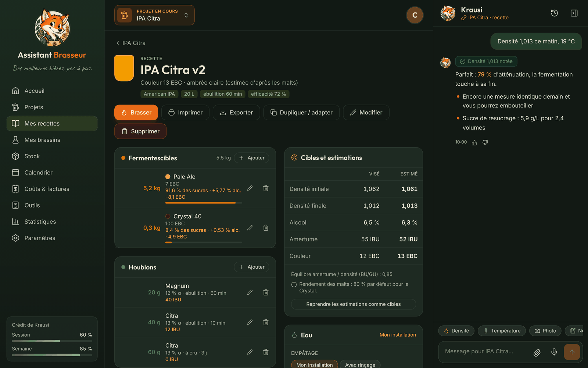Open Statistiques in the sidebar
Viewport: 588px width, 368px height.
pyautogui.click(x=52, y=222)
